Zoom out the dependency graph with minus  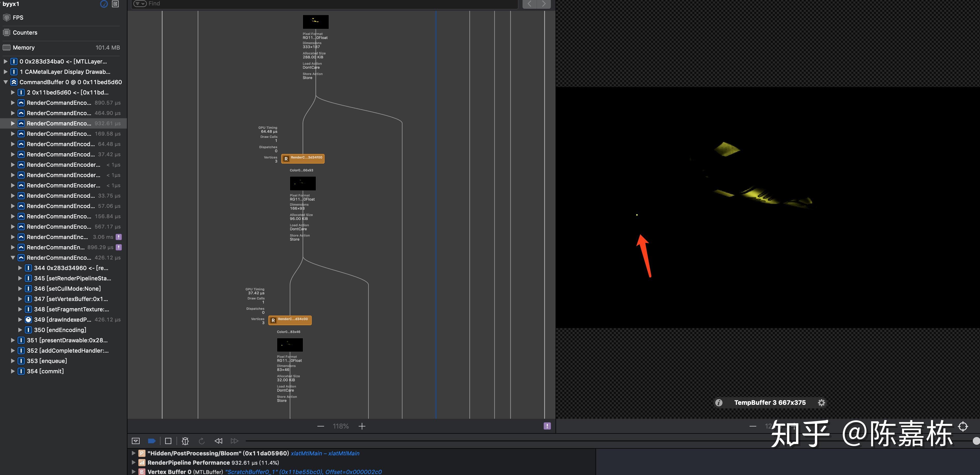[x=321, y=426]
